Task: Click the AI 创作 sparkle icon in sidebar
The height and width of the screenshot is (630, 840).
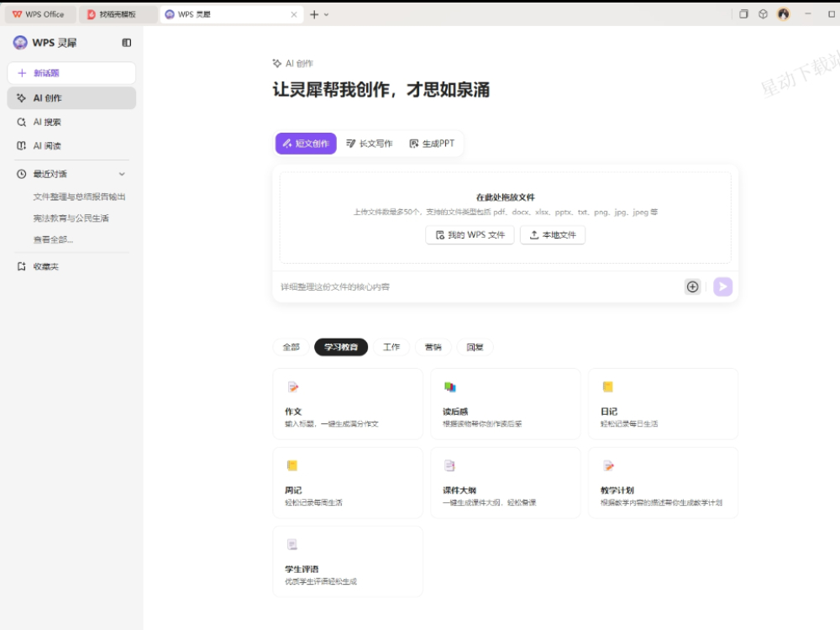Action: click(22, 98)
